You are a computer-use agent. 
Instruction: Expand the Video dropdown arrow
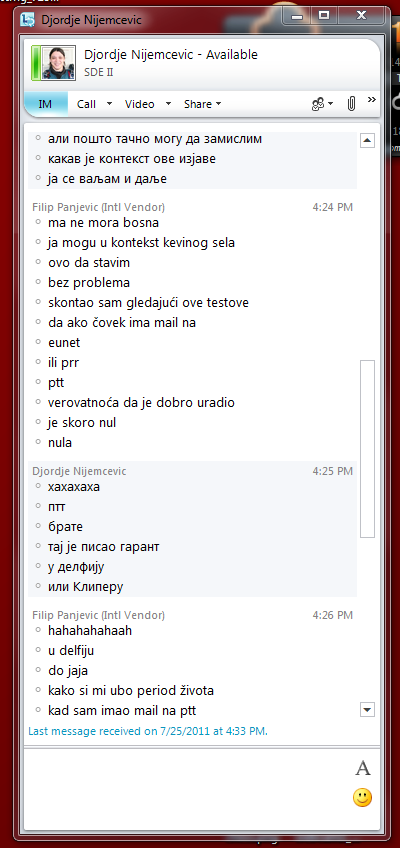click(168, 104)
